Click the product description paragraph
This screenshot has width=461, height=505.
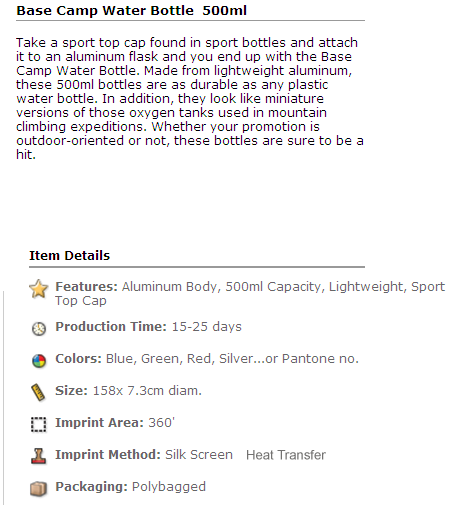190,99
